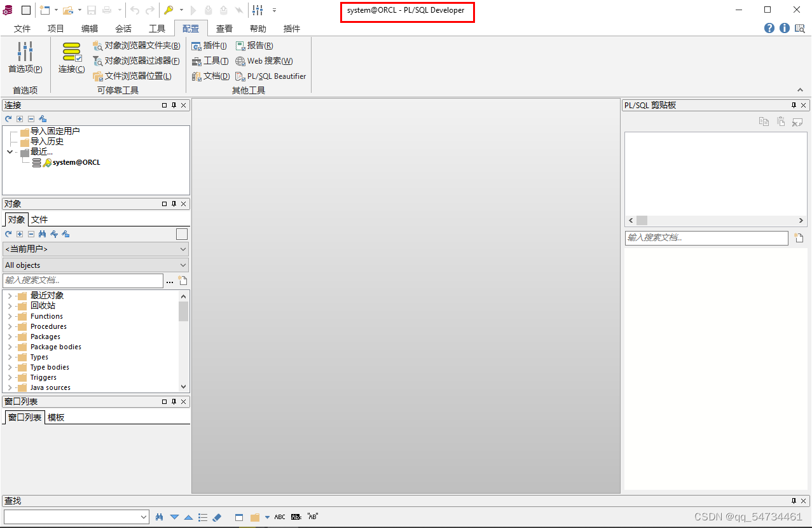This screenshot has width=812, height=528.
Task: Toggle 文件浏览器位置(L) dockable tool
Action: coord(132,76)
